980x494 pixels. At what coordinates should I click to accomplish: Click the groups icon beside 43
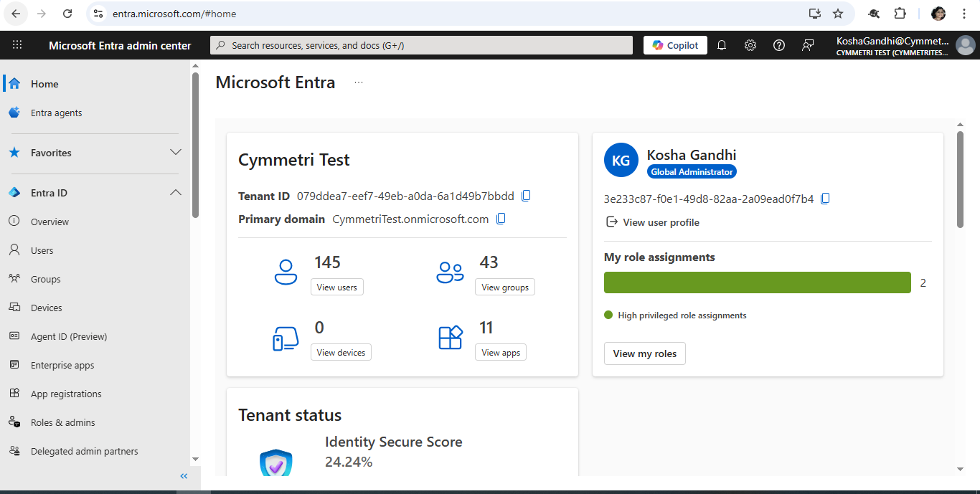450,272
